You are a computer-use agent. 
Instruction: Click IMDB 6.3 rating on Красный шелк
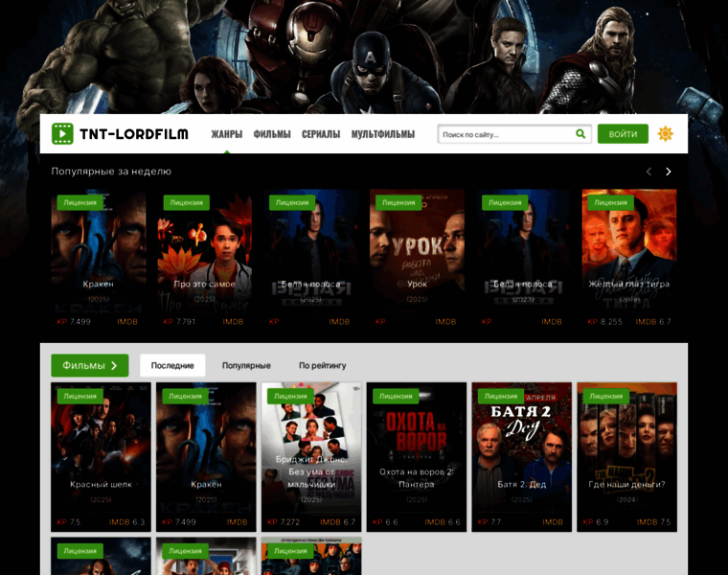[x=127, y=522]
